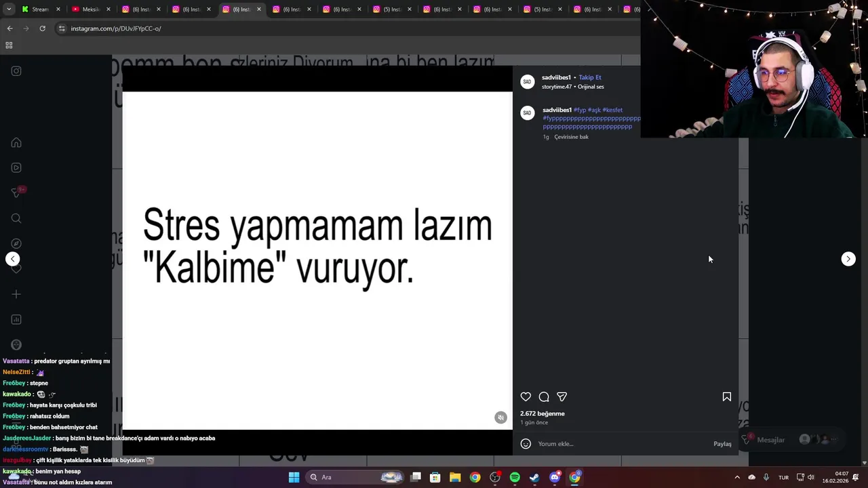Open Steam from the taskbar

point(534,477)
